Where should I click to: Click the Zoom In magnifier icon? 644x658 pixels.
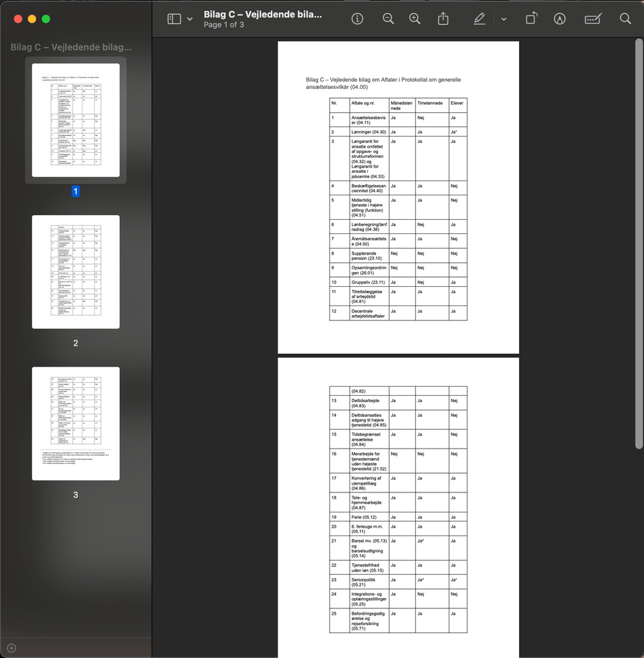[x=415, y=19]
